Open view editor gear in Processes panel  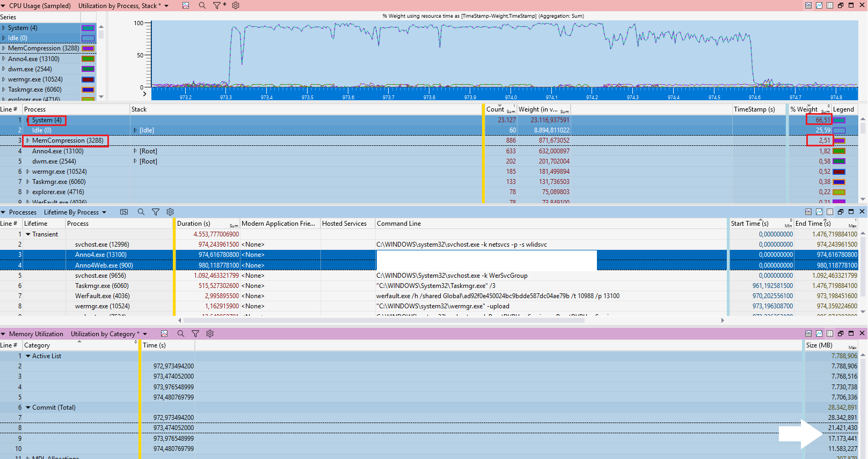[x=170, y=212]
